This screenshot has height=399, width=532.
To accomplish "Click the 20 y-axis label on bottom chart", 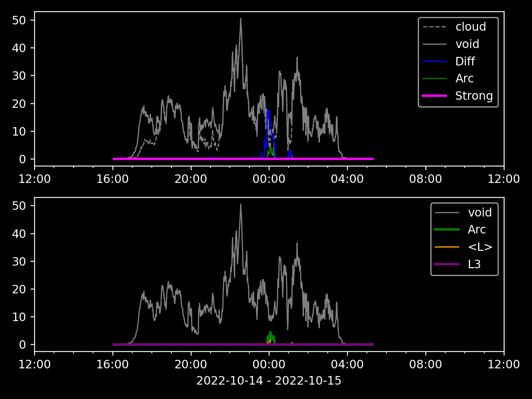I will click(x=19, y=289).
